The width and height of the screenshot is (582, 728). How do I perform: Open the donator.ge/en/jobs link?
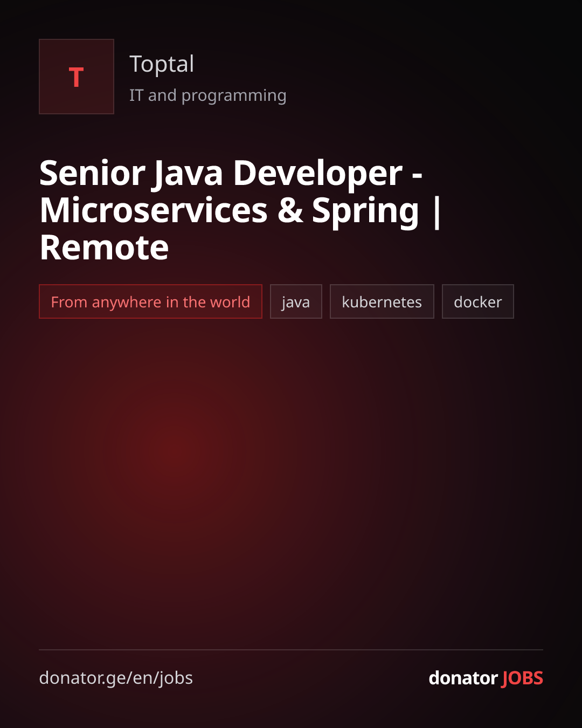click(116, 678)
